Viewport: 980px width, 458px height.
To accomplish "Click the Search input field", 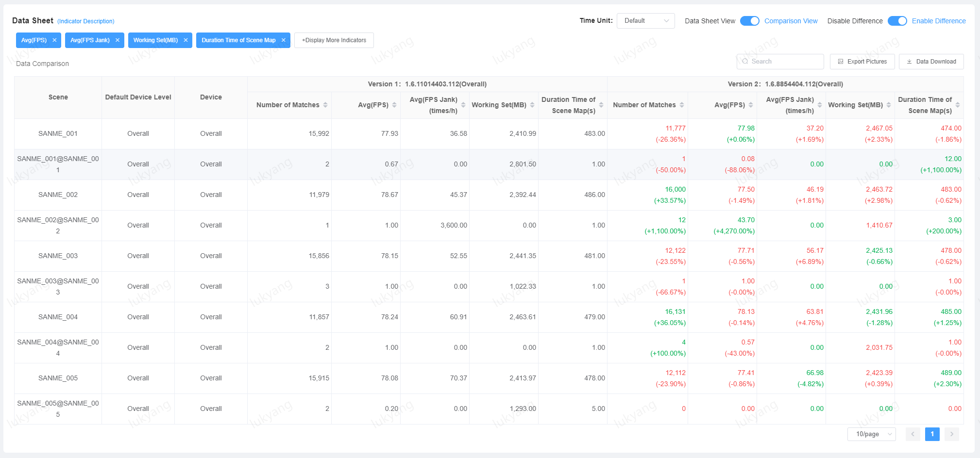I will pyautogui.click(x=780, y=62).
